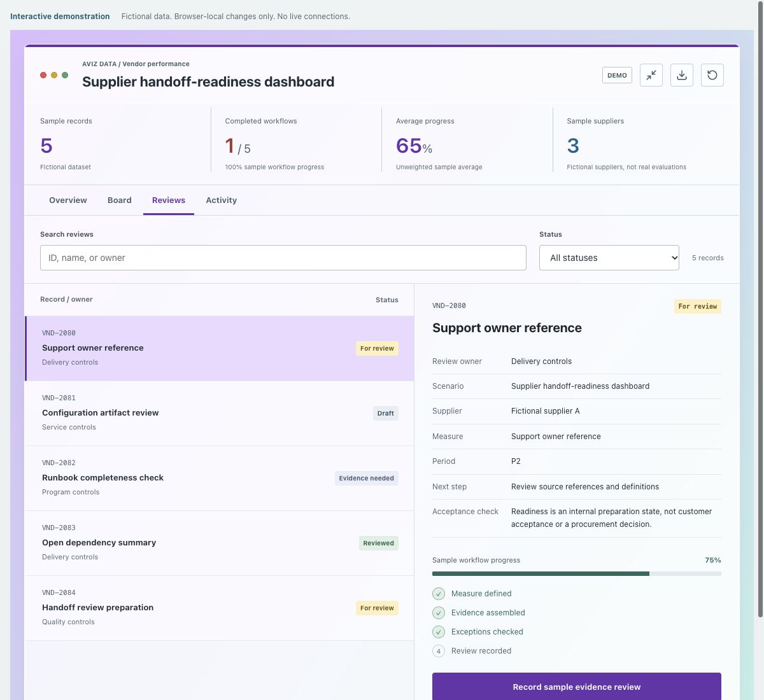Click the Exceptions checked check icon

pyautogui.click(x=439, y=632)
